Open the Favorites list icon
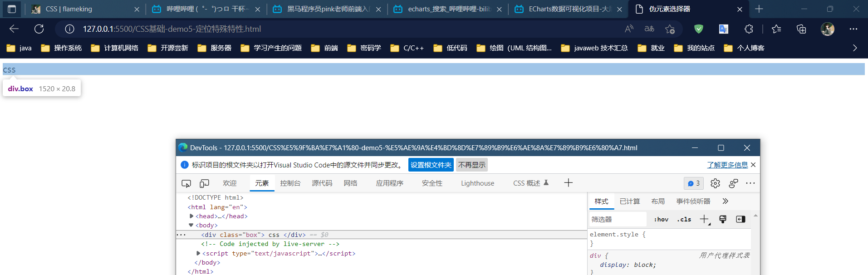 776,29
